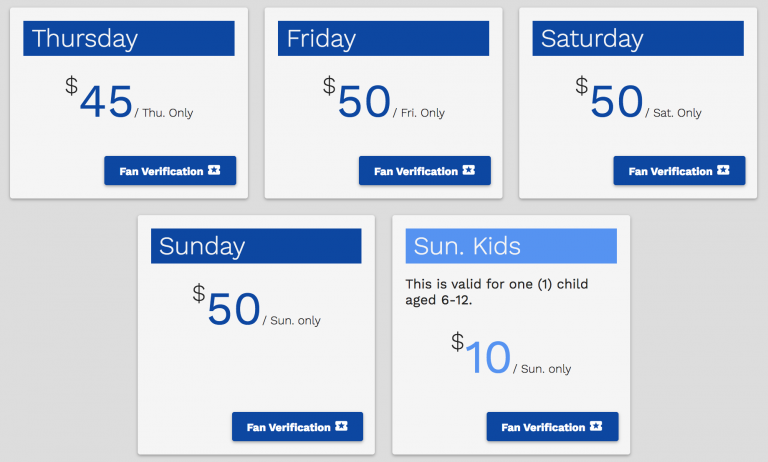Click the $45 Thu. Only price
The image size is (768, 462).
(129, 98)
